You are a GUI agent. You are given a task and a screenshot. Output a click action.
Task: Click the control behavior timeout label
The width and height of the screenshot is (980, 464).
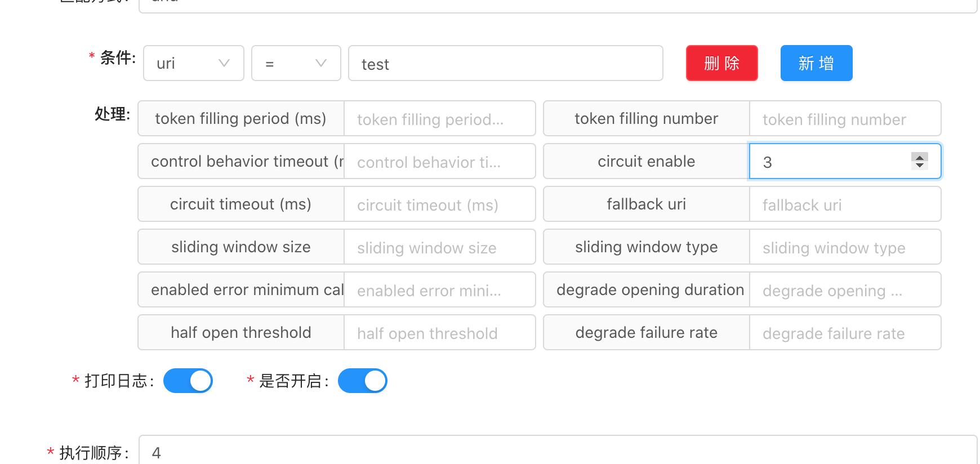click(241, 161)
